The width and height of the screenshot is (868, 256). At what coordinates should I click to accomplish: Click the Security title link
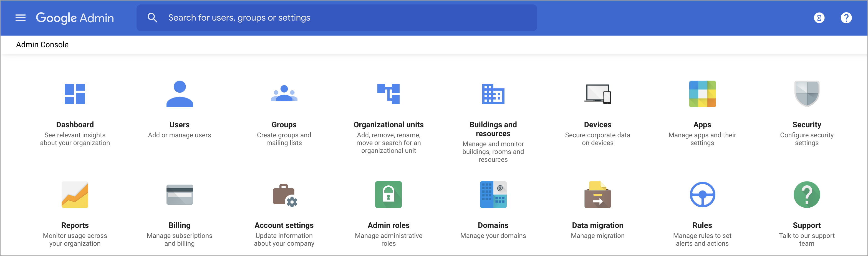807,125
